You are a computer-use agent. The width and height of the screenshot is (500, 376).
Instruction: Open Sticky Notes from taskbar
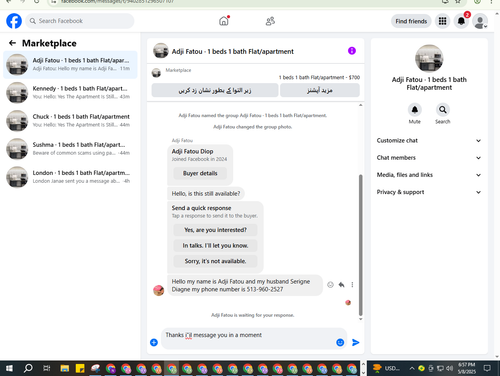[x=80, y=368]
